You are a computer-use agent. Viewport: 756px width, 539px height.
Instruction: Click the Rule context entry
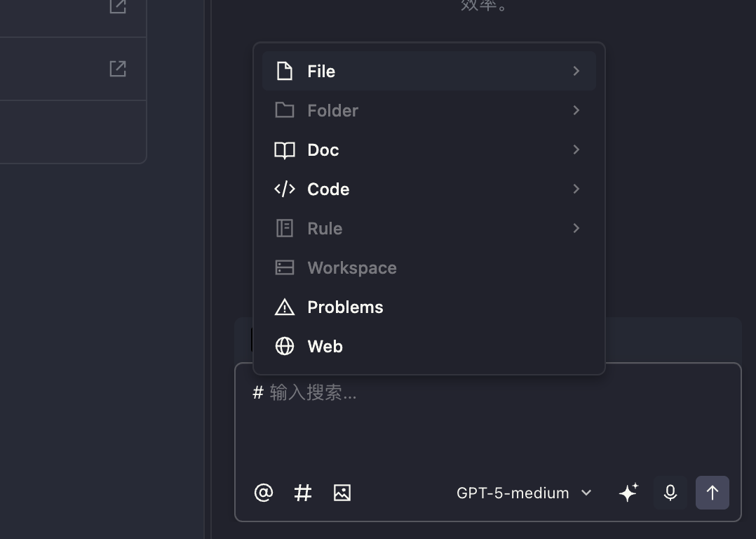pos(324,228)
